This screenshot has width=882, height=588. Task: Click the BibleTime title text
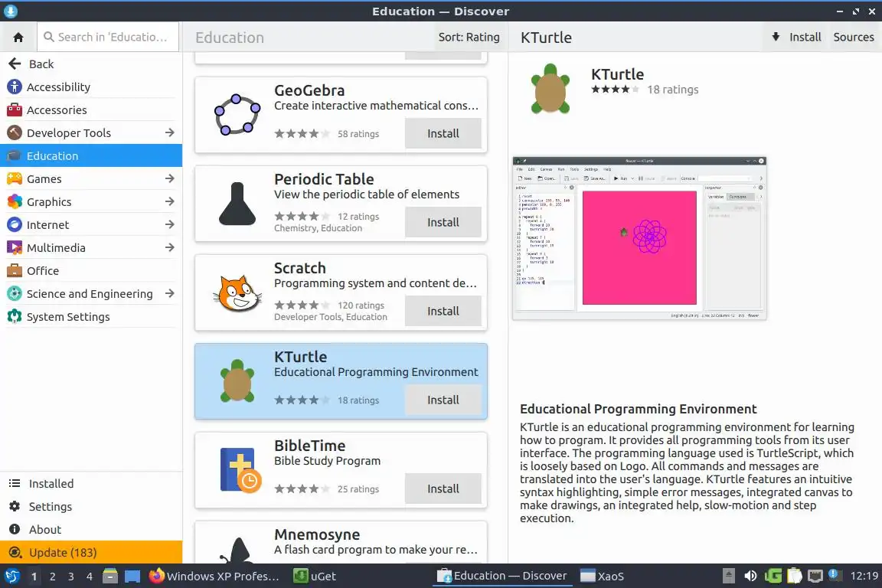click(309, 446)
